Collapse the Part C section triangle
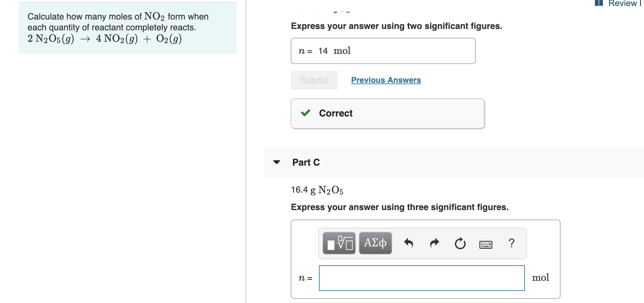 pos(276,162)
